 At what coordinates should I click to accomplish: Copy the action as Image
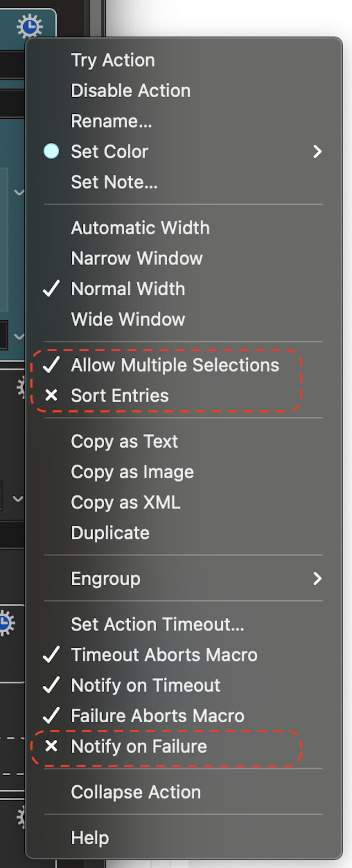[x=132, y=472]
